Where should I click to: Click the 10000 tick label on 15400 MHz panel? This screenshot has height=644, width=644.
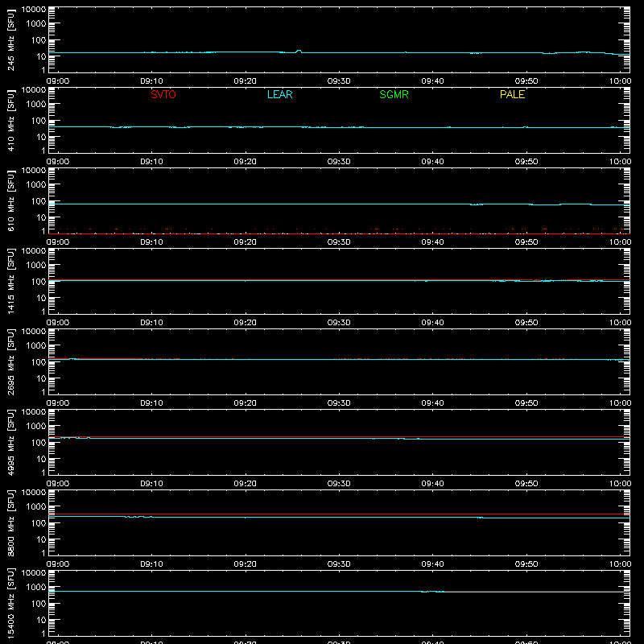click(x=34, y=573)
